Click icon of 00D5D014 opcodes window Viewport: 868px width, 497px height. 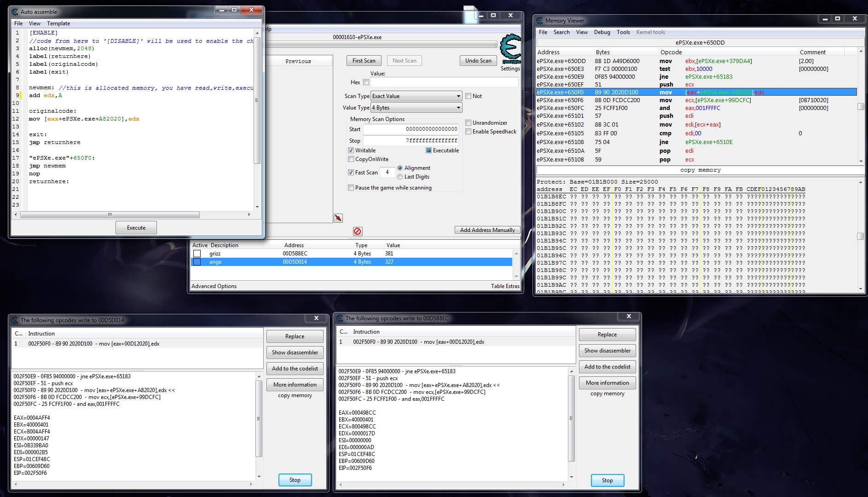click(15, 320)
